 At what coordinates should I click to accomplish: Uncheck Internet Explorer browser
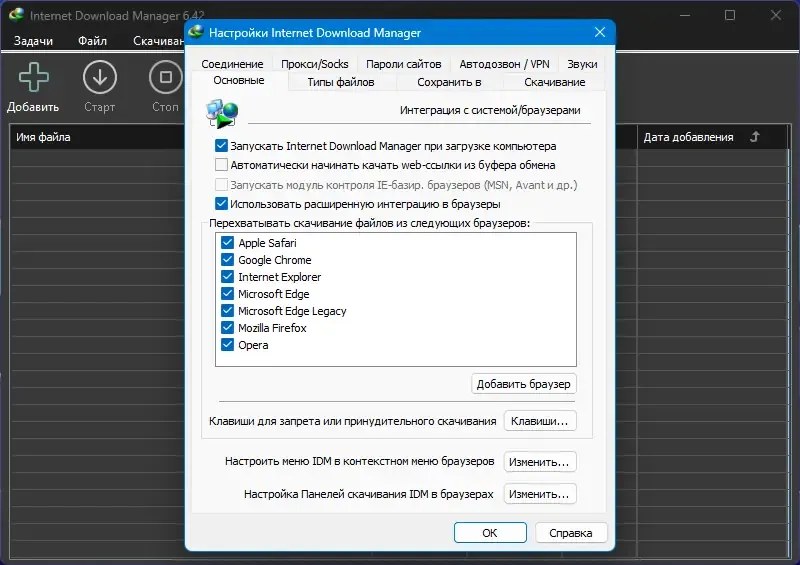tap(227, 277)
